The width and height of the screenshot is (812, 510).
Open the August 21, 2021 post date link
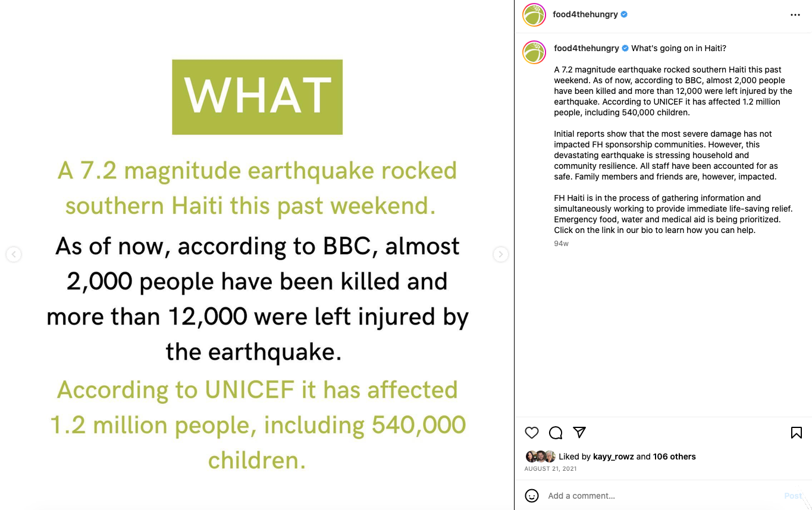click(550, 469)
